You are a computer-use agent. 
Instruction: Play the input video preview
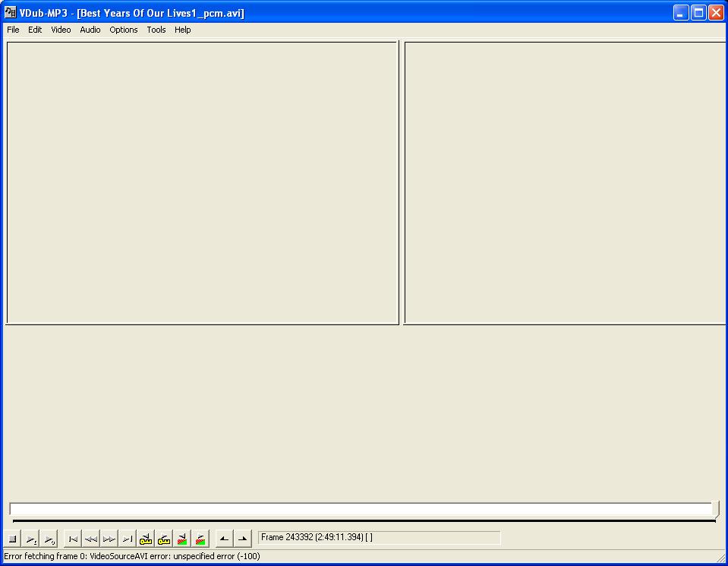[x=30, y=539]
